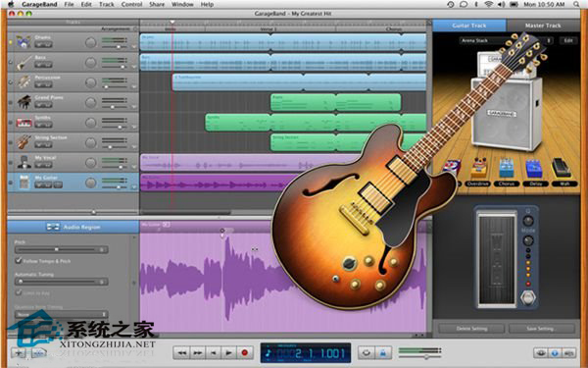Open the Quantize Note Timing None dropdown
The height and width of the screenshot is (368, 588).
(61, 314)
